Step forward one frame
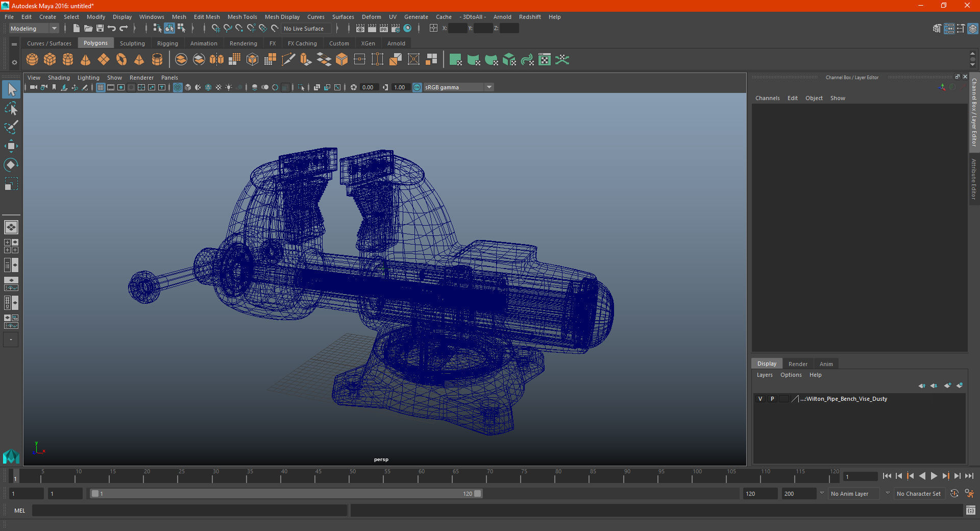Image resolution: width=980 pixels, height=531 pixels. coord(957,476)
